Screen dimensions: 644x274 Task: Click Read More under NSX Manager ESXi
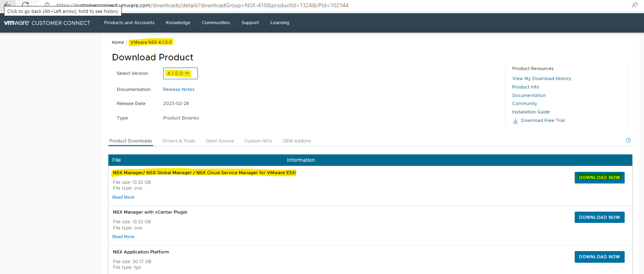coord(123,198)
